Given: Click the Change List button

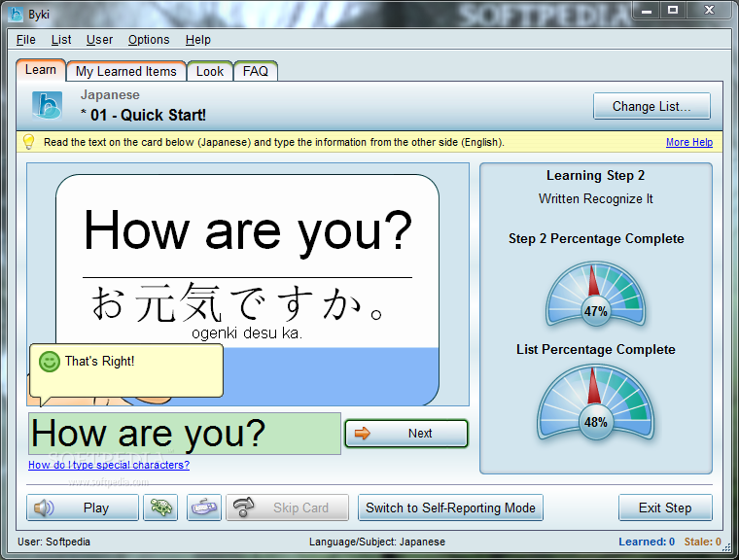Looking at the screenshot, I should coord(651,106).
